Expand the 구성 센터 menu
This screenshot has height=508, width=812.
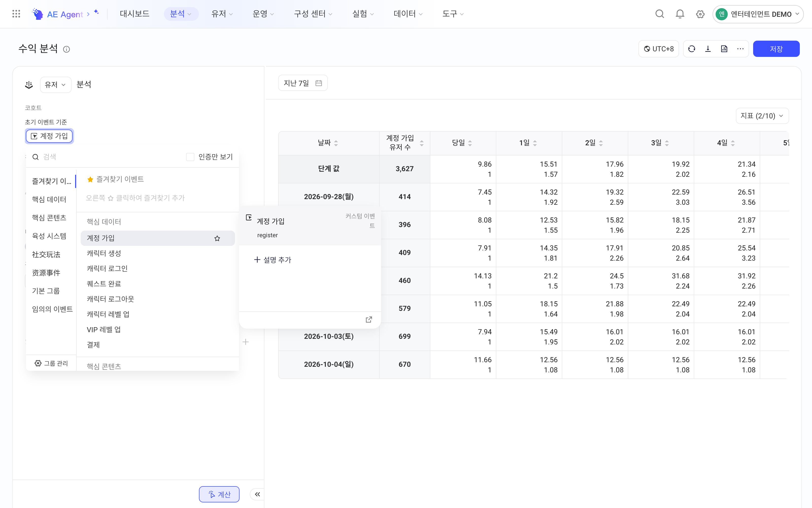pyautogui.click(x=313, y=14)
